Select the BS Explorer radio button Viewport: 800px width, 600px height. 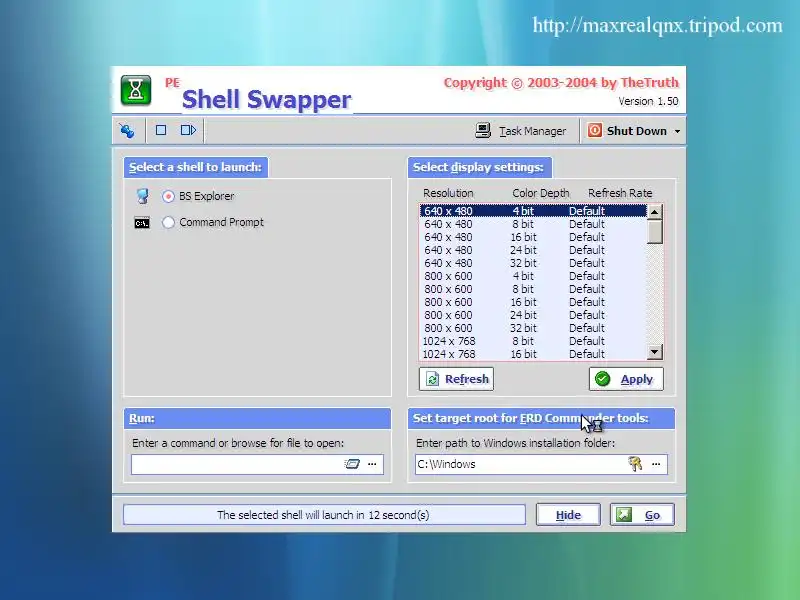(168, 196)
